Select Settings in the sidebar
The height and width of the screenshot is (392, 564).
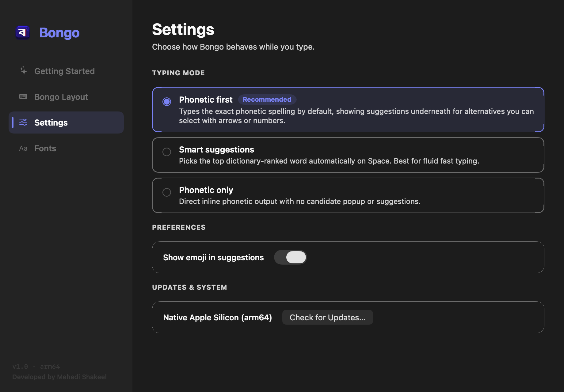click(66, 123)
